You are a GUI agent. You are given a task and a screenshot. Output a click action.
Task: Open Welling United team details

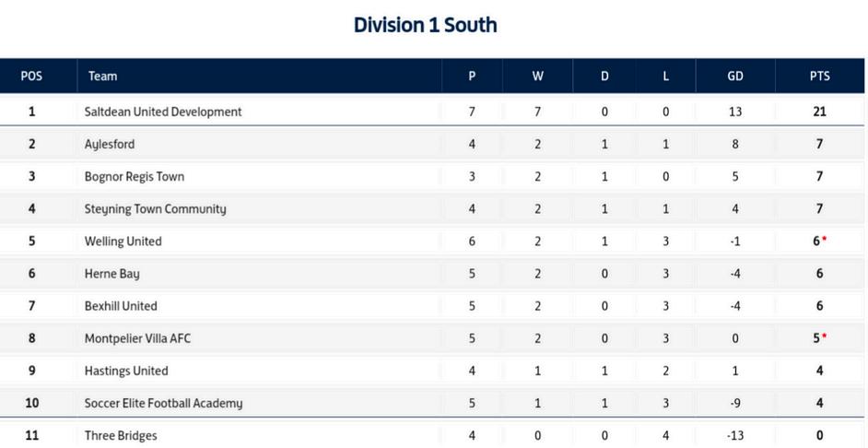click(123, 242)
